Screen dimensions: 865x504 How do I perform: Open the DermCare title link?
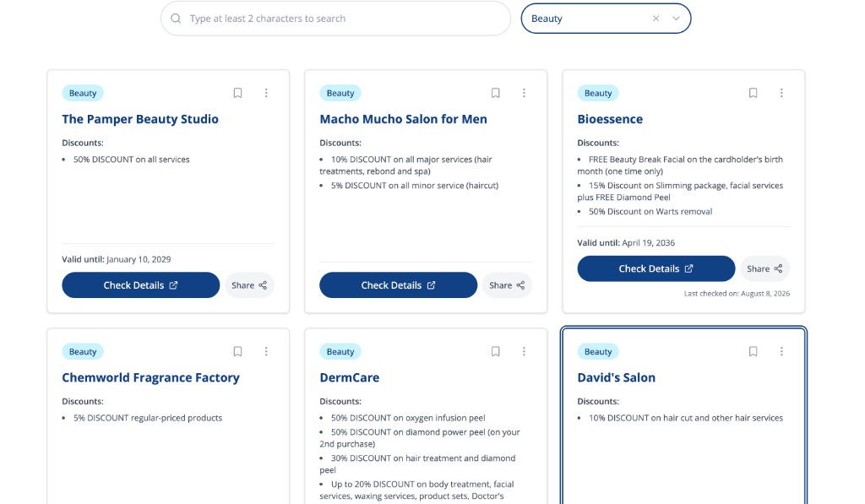349,377
